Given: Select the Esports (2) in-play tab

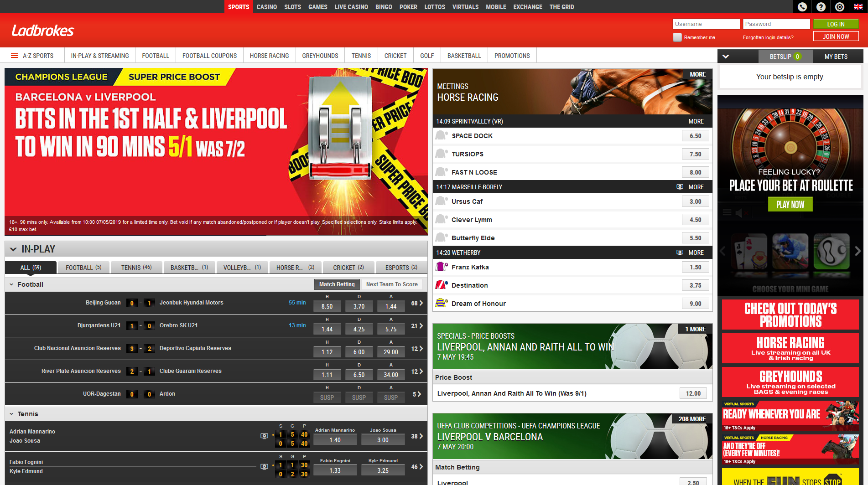Looking at the screenshot, I should point(401,268).
